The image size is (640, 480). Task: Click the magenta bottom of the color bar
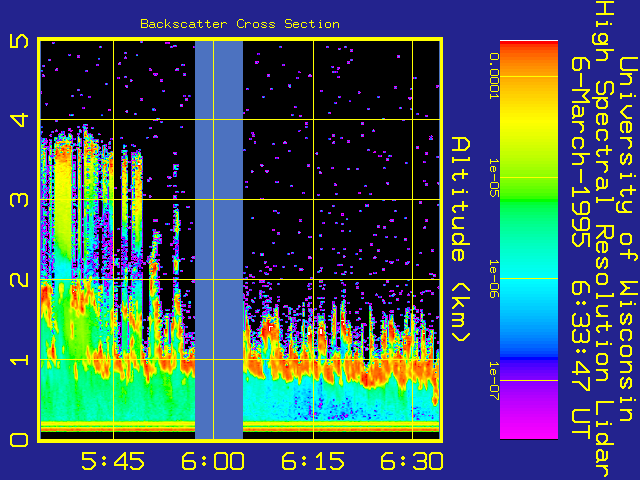tap(529, 429)
